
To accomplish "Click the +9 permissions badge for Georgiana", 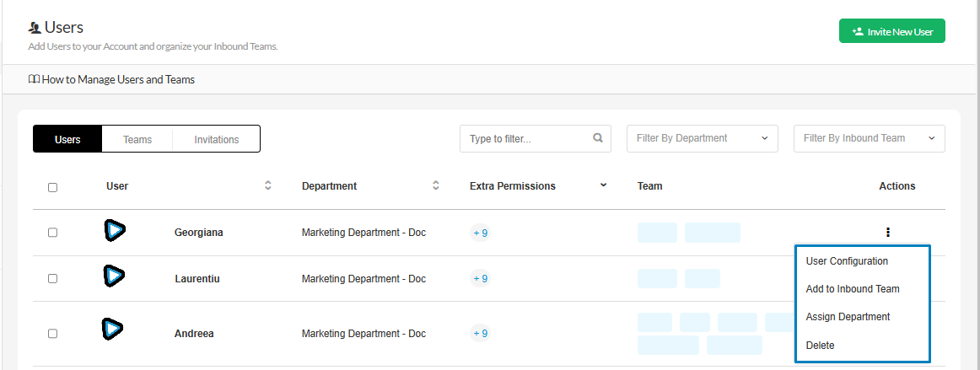I will coord(480,233).
